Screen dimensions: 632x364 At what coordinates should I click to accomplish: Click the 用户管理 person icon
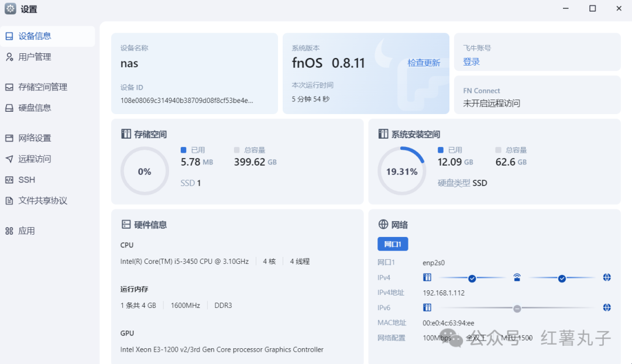[x=9, y=57]
